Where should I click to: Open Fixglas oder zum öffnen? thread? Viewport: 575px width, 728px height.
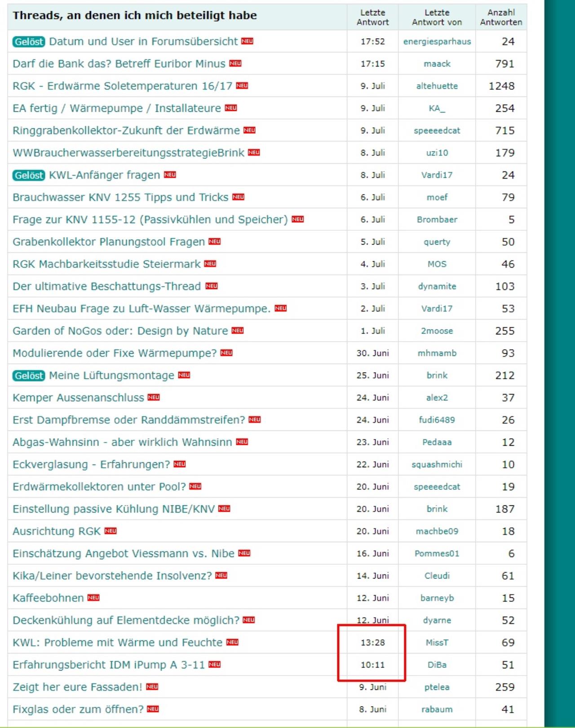click(78, 709)
